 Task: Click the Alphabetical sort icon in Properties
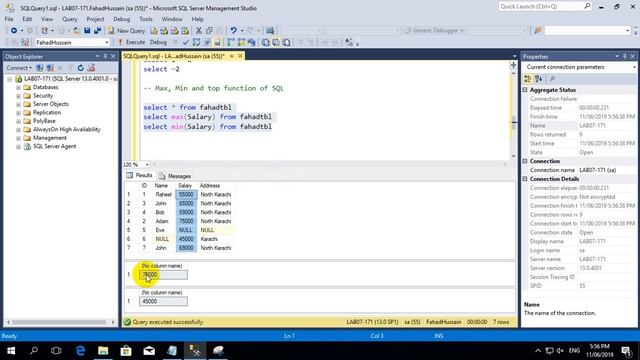[538, 79]
